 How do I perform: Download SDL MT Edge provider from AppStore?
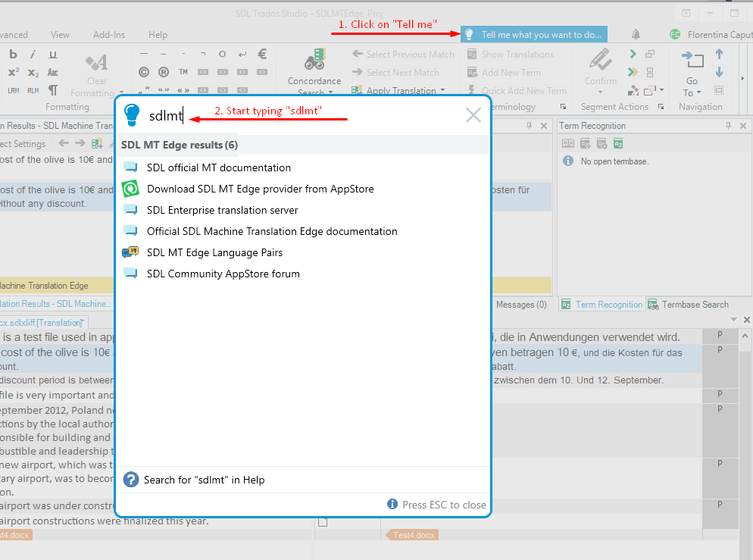tap(261, 189)
